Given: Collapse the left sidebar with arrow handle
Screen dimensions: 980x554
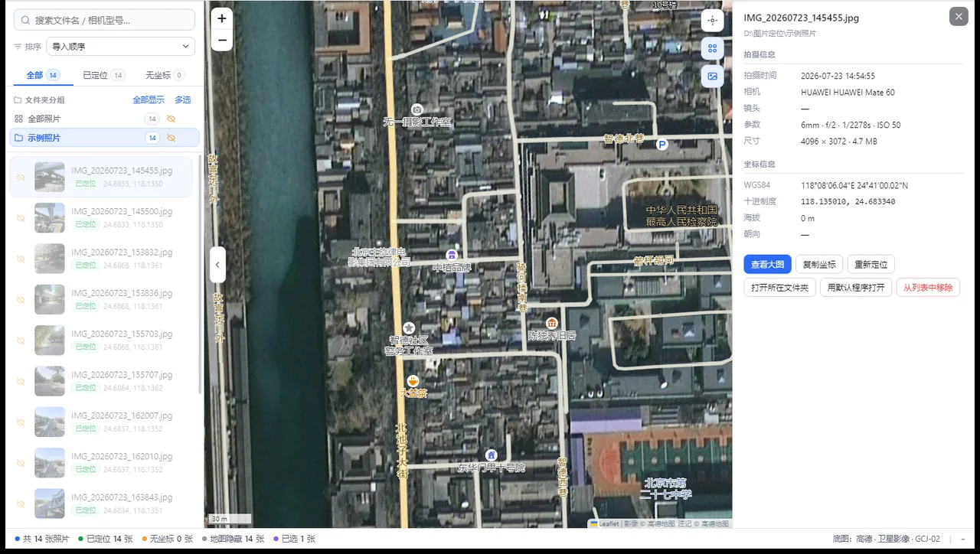Looking at the screenshot, I should (x=217, y=265).
